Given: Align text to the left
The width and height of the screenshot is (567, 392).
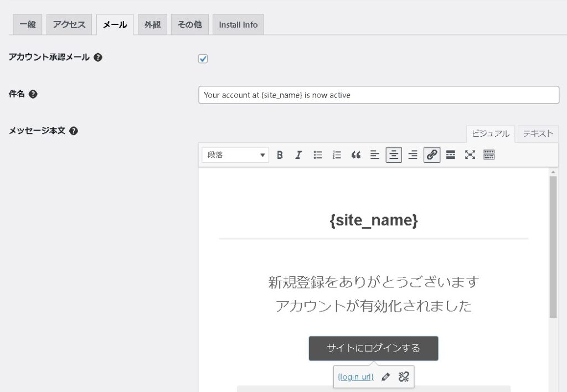Looking at the screenshot, I should click(375, 155).
